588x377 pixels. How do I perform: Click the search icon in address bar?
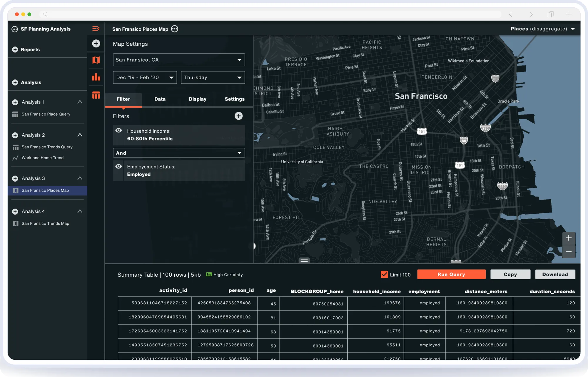(45, 14)
